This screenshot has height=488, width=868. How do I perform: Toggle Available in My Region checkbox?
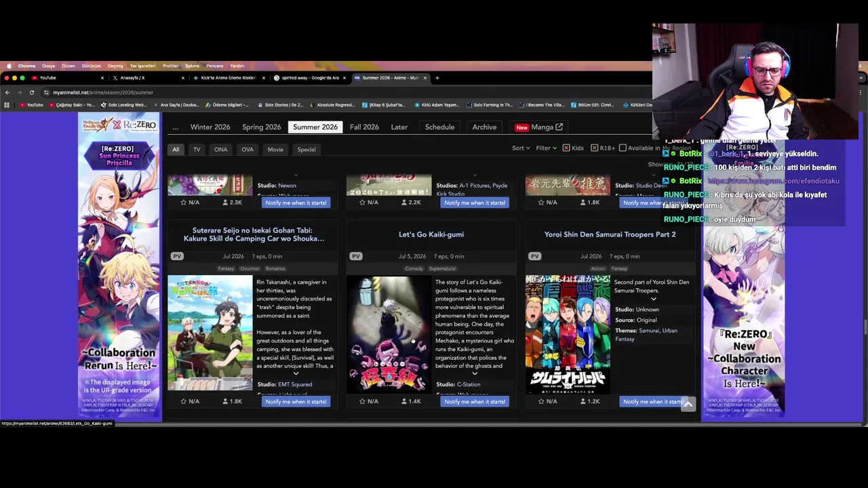[623, 148]
